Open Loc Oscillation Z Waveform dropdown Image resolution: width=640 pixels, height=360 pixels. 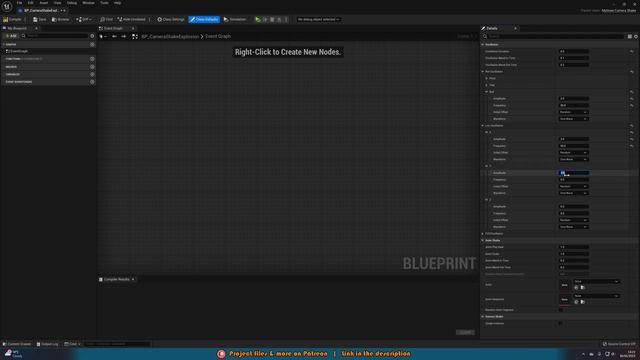[x=573, y=227]
